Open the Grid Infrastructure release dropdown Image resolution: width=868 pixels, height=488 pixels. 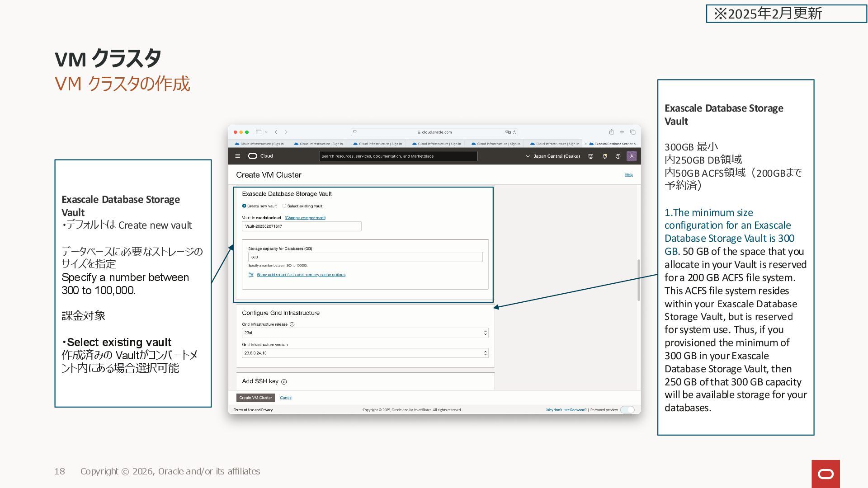coord(365,333)
